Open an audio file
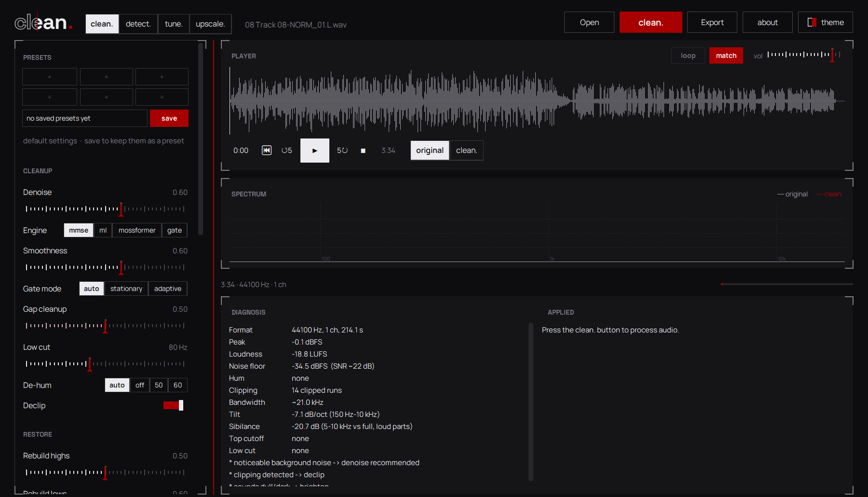 point(589,22)
